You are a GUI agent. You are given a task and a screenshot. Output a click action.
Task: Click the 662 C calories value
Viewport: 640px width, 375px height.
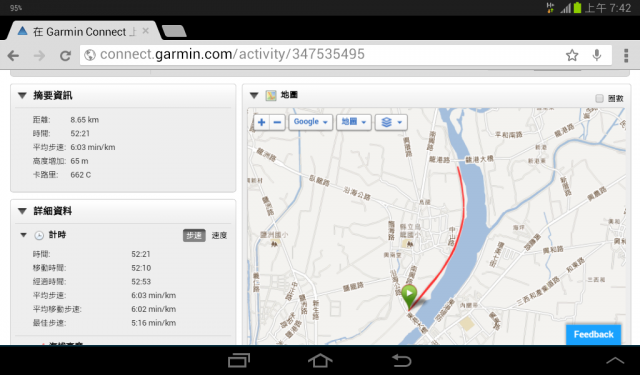click(80, 175)
